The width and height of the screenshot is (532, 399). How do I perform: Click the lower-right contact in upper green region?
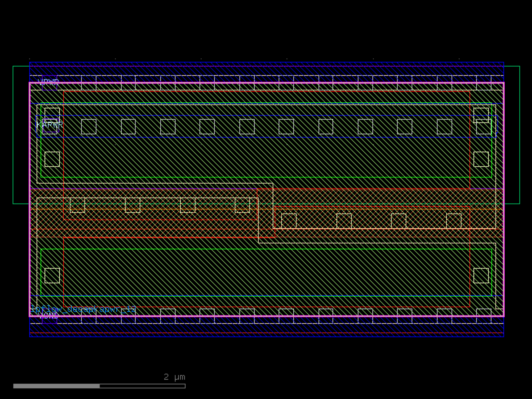[481, 159]
